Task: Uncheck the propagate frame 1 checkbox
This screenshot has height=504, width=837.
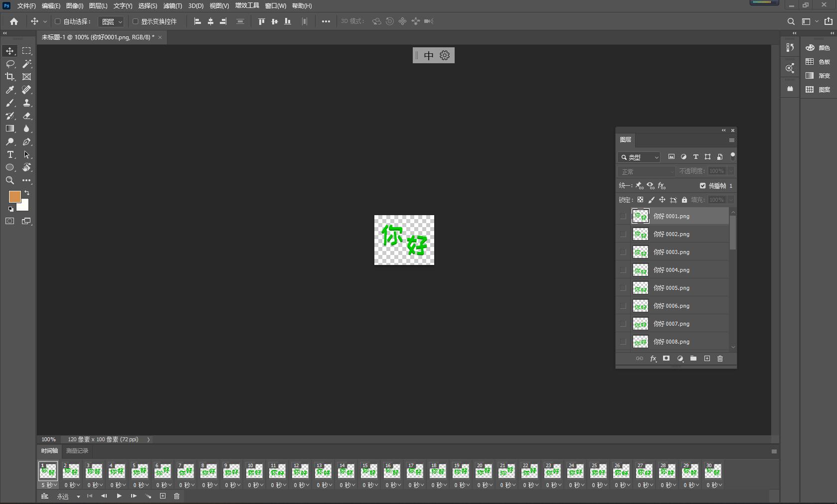Action: pos(702,186)
